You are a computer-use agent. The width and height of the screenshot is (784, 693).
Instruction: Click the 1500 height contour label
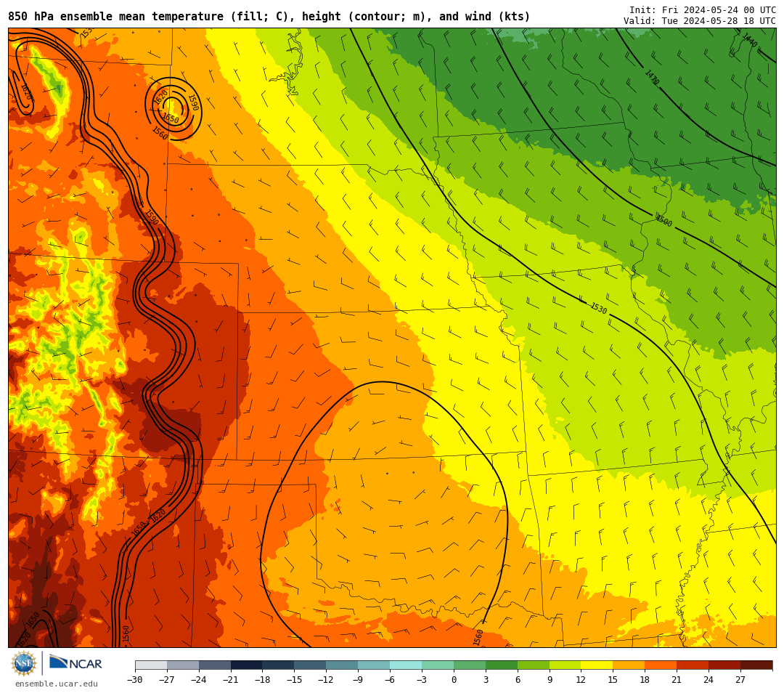click(x=663, y=221)
